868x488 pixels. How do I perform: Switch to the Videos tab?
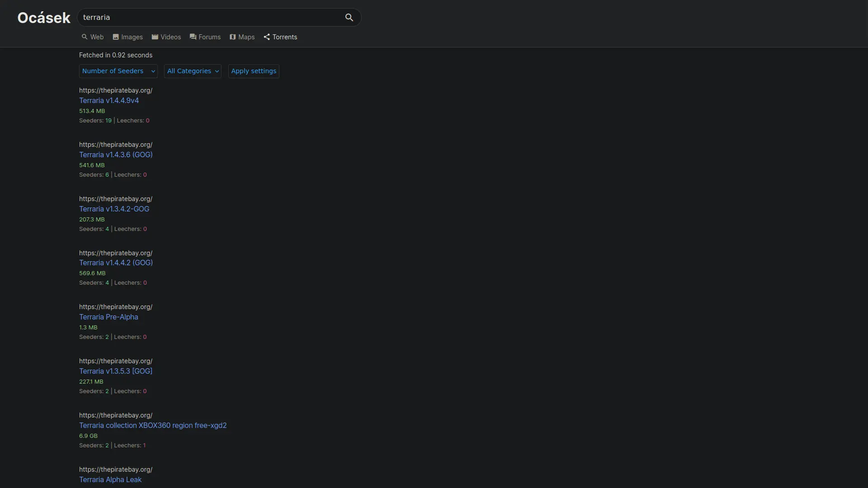166,37
